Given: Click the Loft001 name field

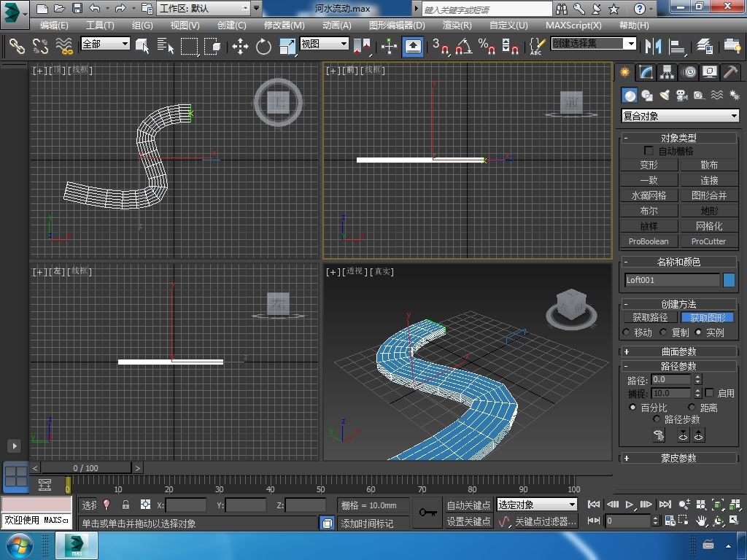Looking at the screenshot, I should [x=672, y=280].
